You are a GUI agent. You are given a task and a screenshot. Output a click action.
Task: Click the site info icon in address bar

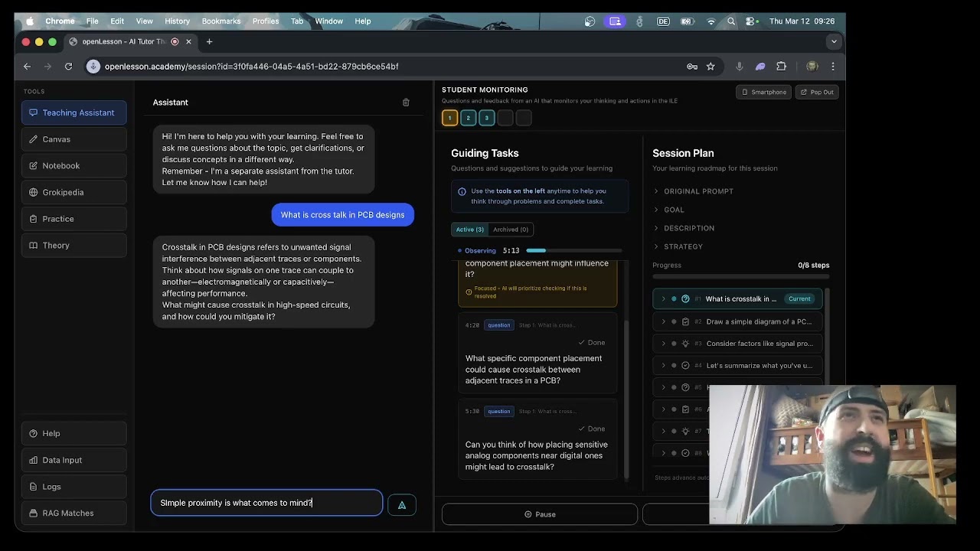[x=93, y=67]
